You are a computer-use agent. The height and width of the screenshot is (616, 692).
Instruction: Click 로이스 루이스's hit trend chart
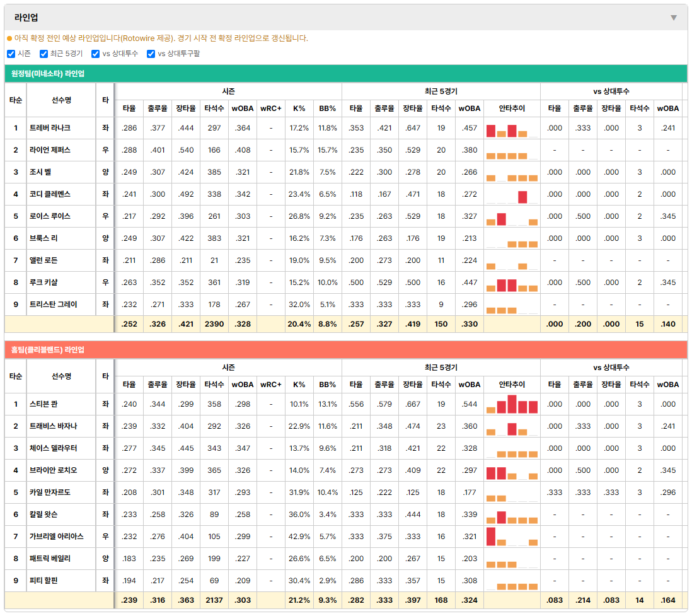(x=512, y=217)
